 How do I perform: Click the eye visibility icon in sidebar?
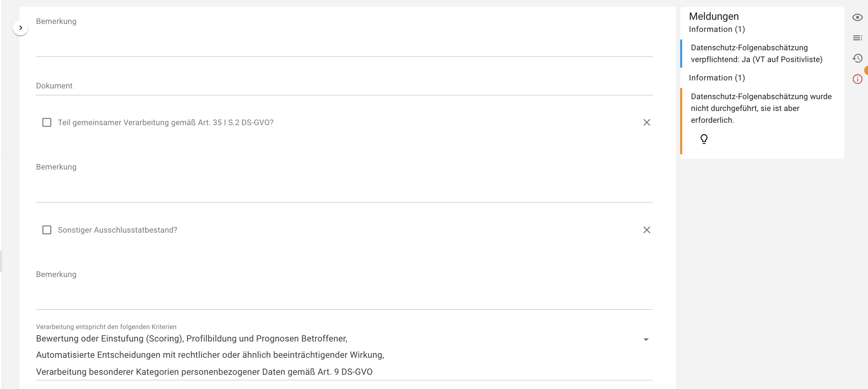[857, 17]
